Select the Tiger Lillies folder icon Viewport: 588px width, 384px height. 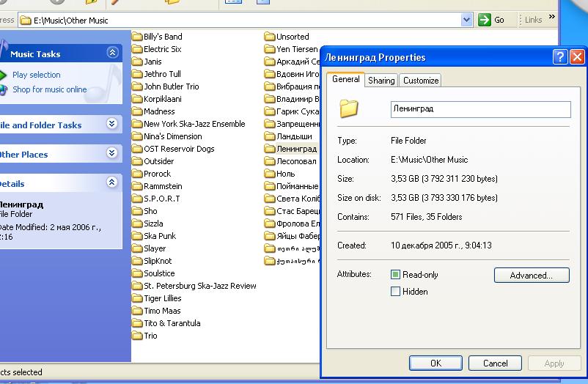(x=137, y=298)
